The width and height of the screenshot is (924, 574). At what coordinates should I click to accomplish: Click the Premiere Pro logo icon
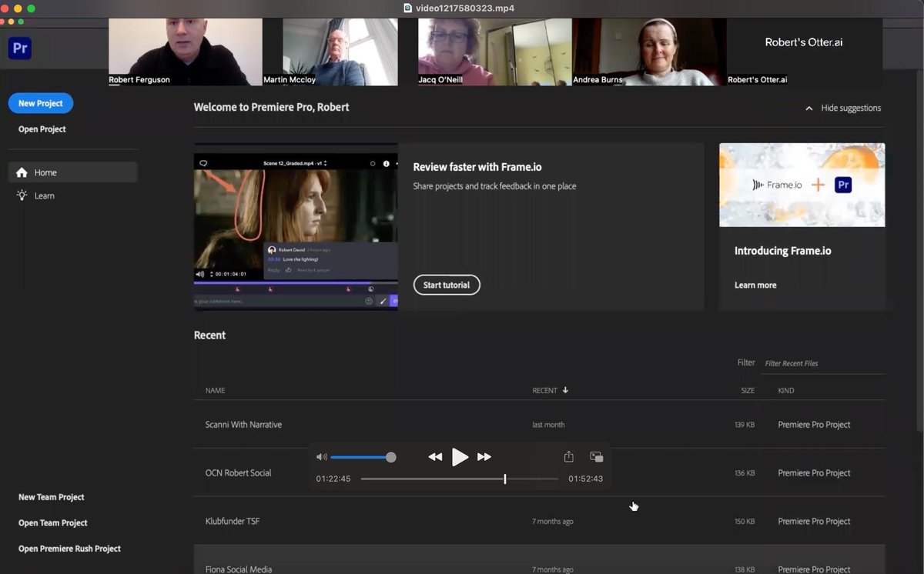click(20, 48)
